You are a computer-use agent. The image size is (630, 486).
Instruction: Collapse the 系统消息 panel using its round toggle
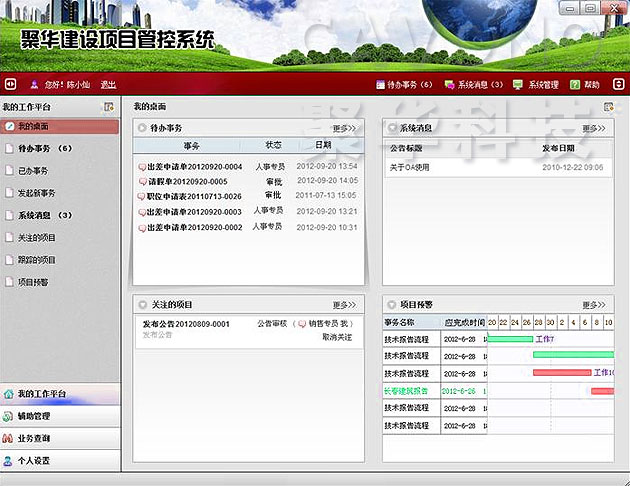391,128
